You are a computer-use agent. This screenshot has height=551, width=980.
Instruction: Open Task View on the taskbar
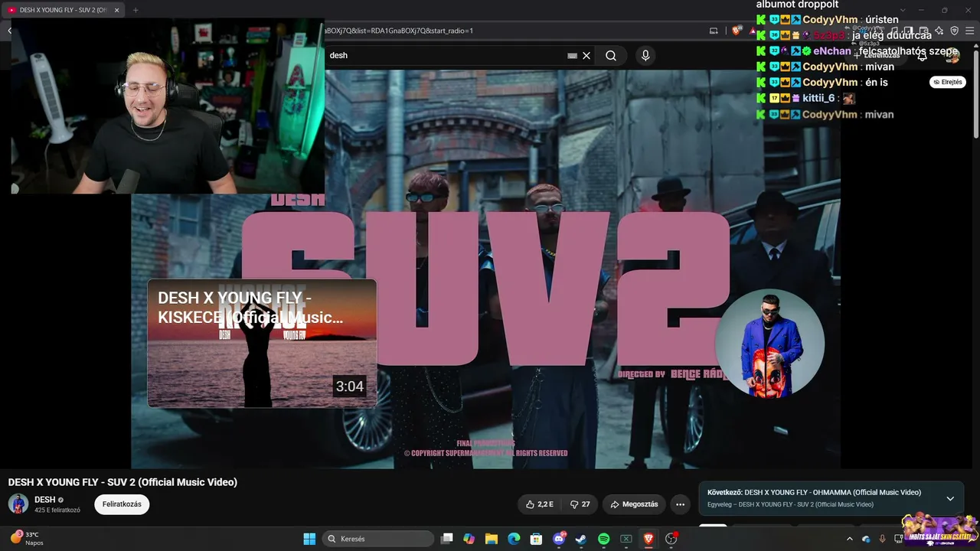click(447, 539)
